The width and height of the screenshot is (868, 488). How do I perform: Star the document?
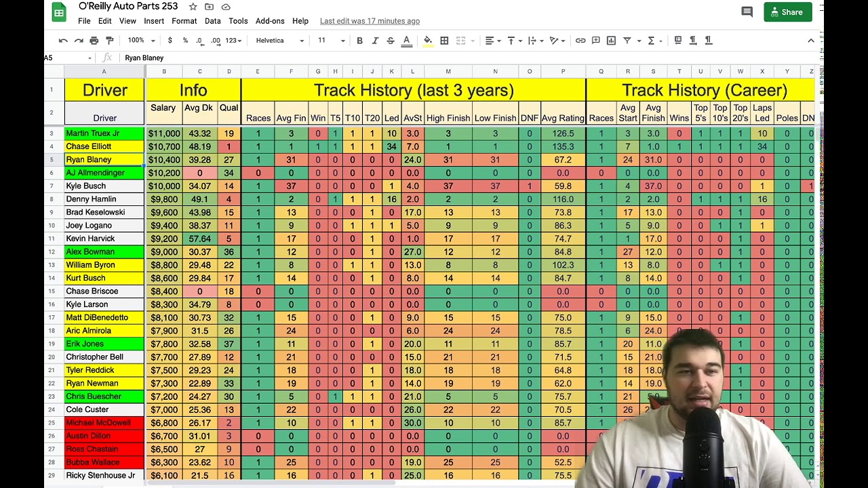193,7
